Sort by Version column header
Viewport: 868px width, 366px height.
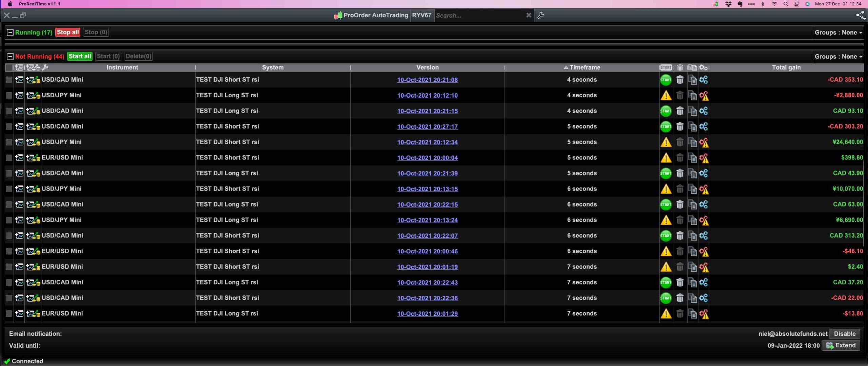[x=427, y=68]
